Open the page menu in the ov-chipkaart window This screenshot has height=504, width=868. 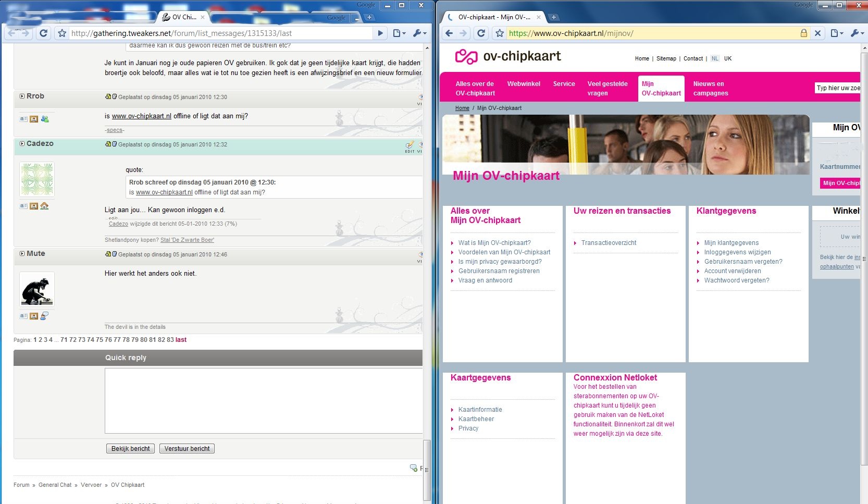click(837, 33)
